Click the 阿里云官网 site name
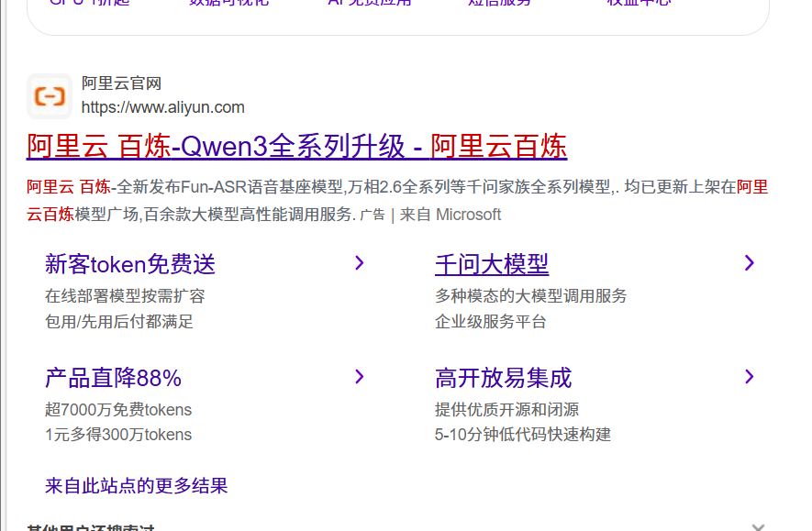 [x=121, y=83]
